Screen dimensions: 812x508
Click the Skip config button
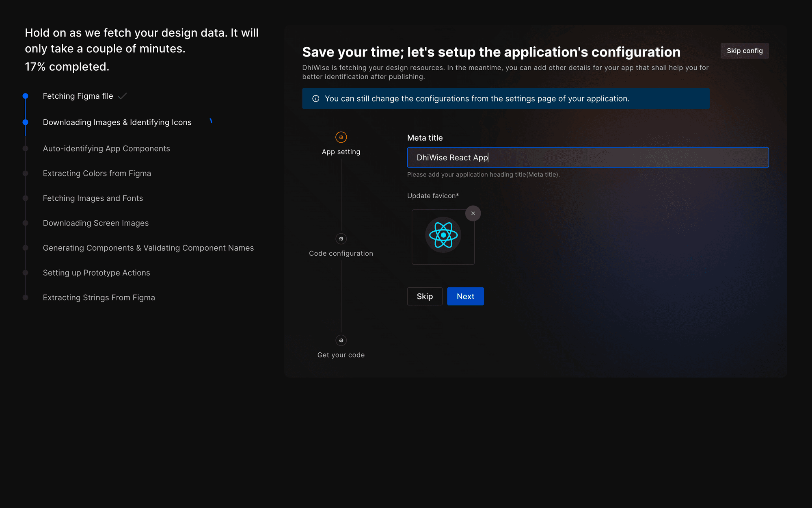click(x=745, y=51)
